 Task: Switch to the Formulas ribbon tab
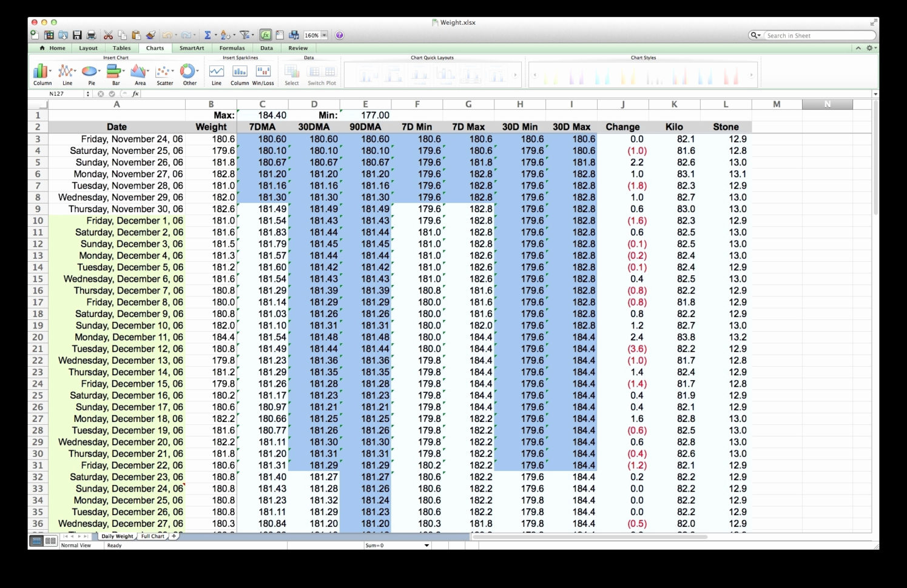pyautogui.click(x=232, y=48)
